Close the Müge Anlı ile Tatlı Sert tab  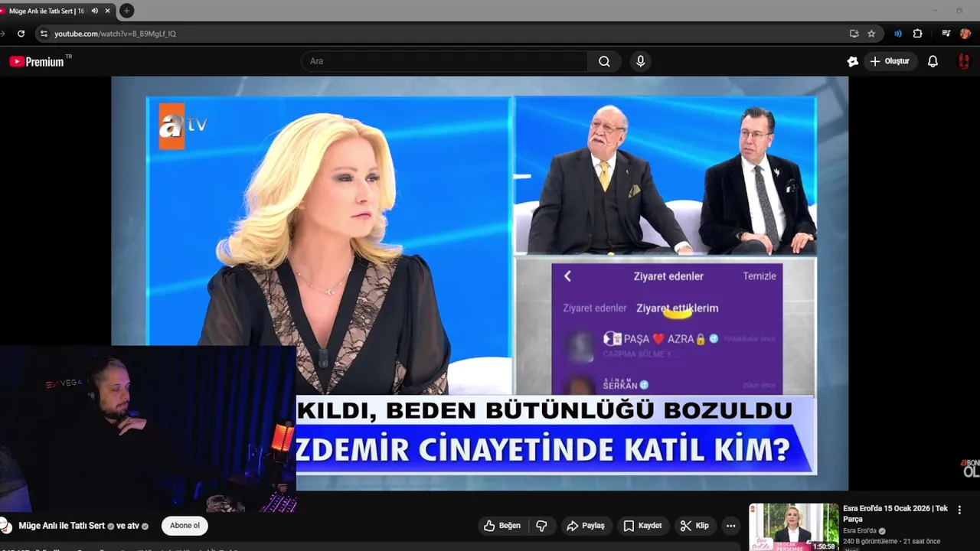pos(108,11)
